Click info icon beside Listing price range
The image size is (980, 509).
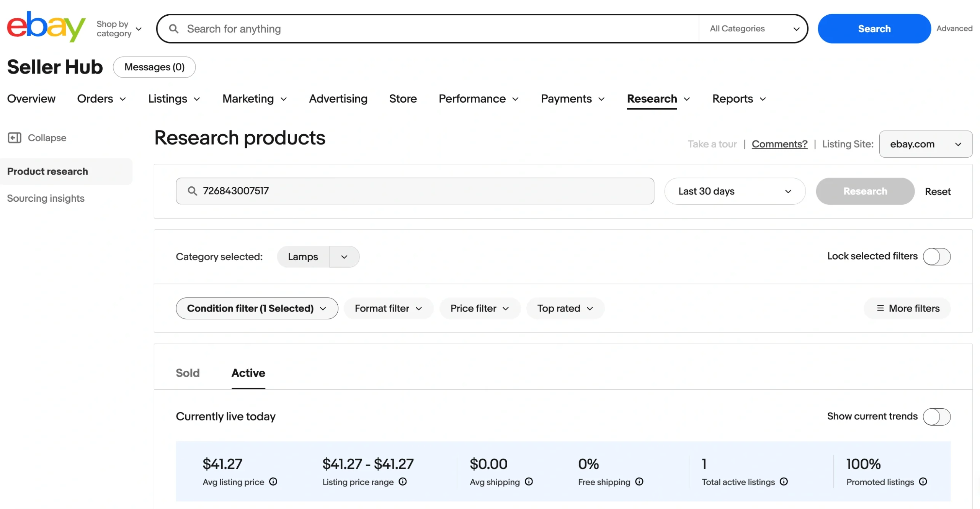[403, 482]
